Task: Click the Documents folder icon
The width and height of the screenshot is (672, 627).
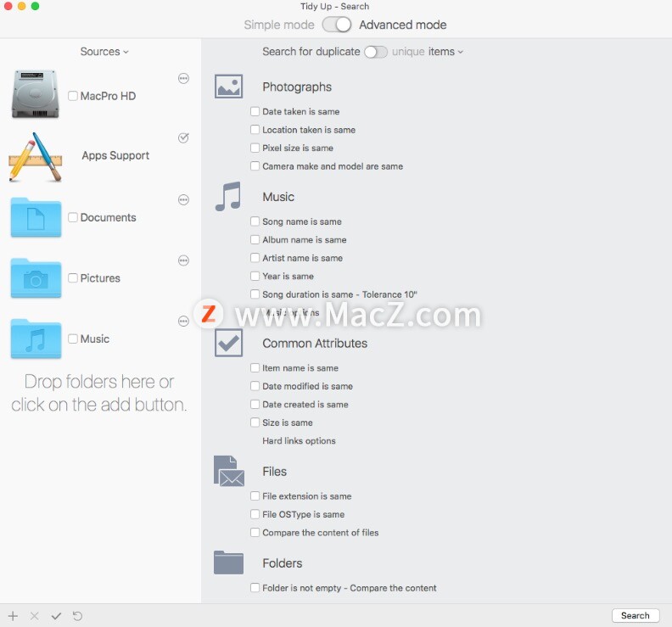Action: [x=36, y=217]
